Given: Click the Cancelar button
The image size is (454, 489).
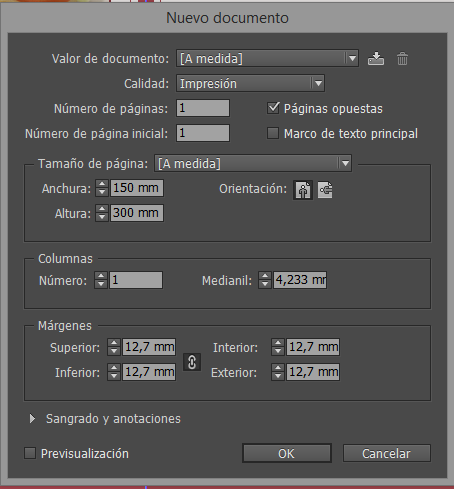Looking at the screenshot, I should (x=387, y=453).
